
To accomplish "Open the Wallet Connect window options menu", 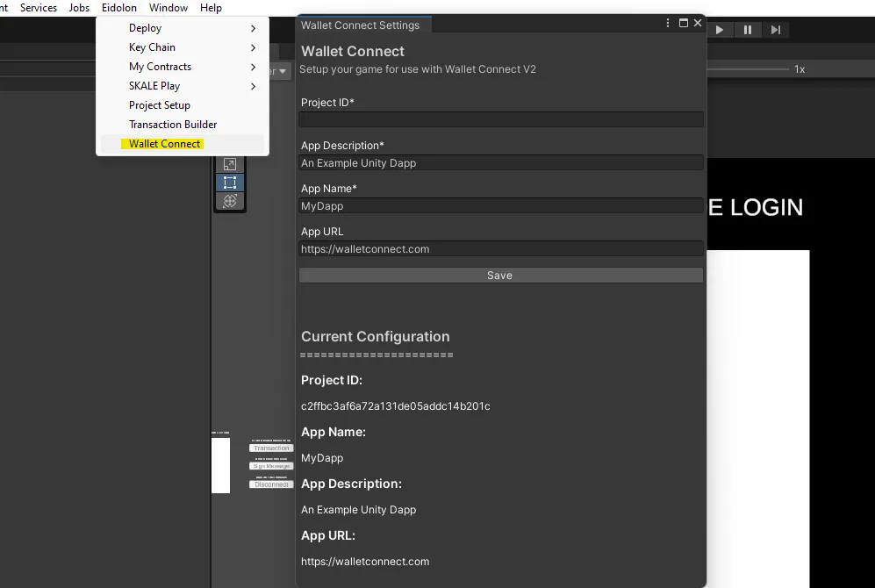I will [x=669, y=24].
